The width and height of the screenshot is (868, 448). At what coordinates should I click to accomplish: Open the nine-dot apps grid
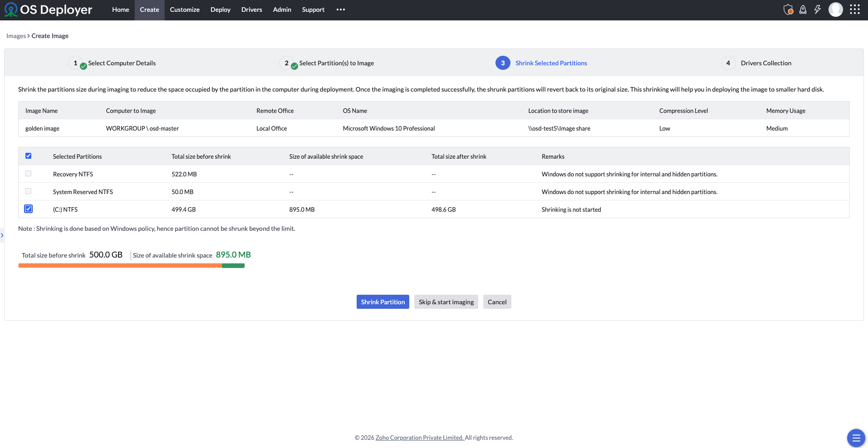click(x=855, y=10)
